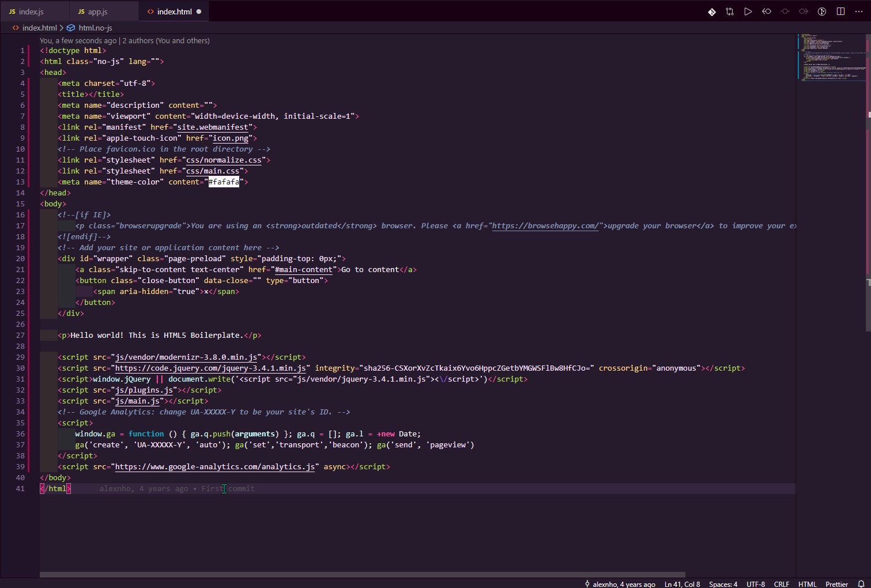
Task: Click the inline blame 'alexnho, 4 years ago • First commit'
Action: tap(176, 488)
